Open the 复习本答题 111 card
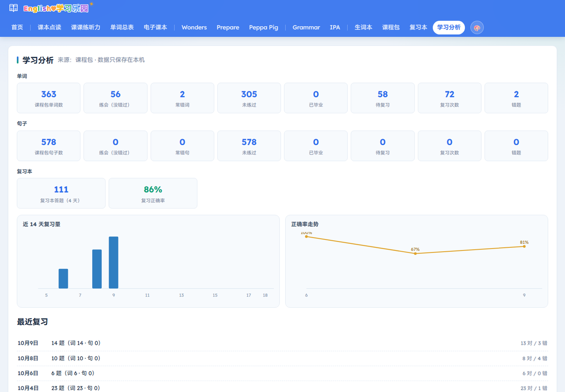 click(61, 193)
